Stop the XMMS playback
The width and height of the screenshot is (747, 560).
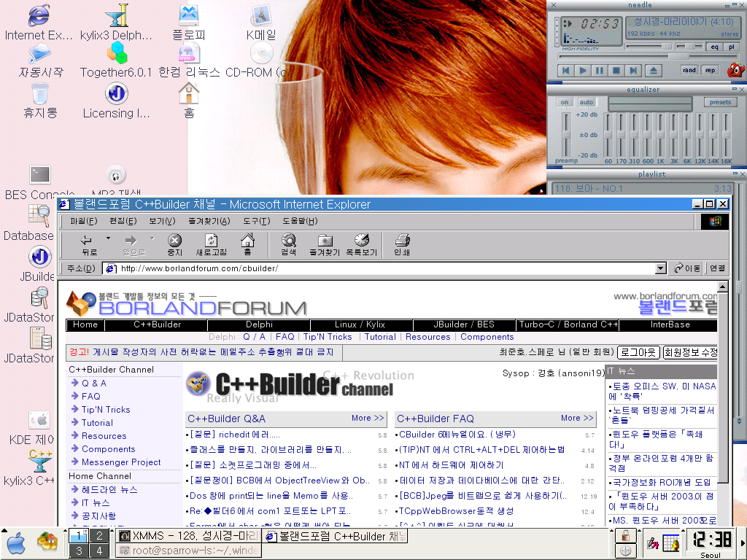(616, 71)
